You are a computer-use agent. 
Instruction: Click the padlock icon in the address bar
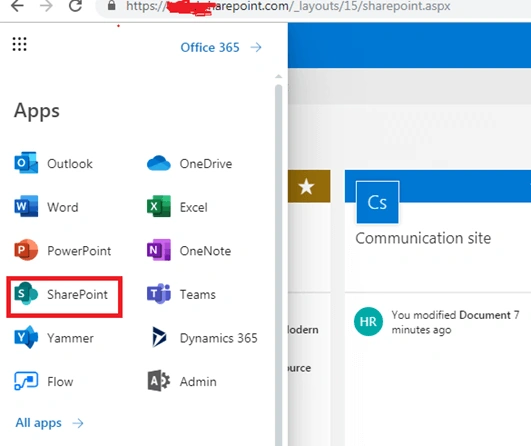(x=111, y=5)
